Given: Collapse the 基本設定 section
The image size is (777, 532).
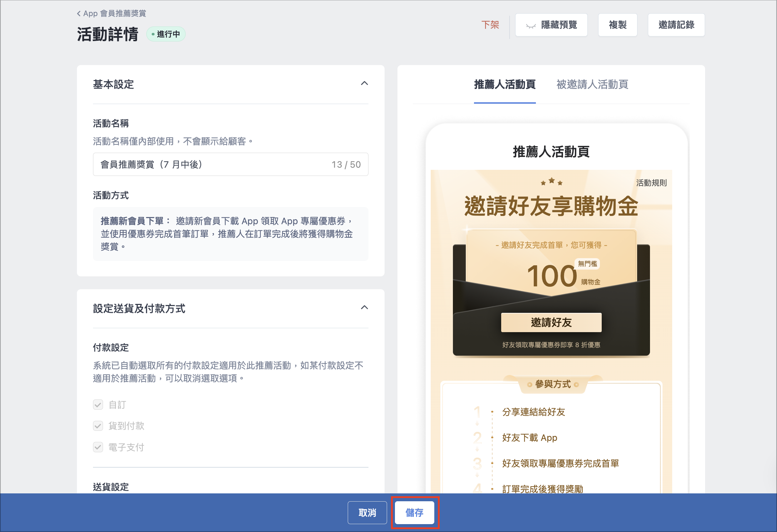Looking at the screenshot, I should [364, 83].
